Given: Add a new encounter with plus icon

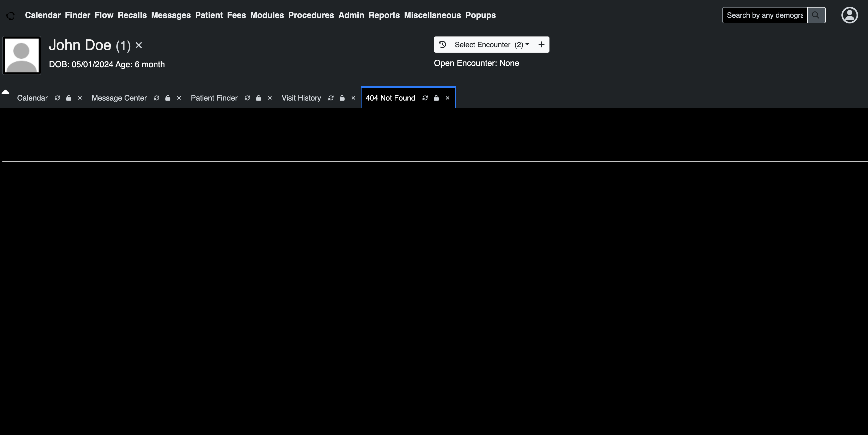Looking at the screenshot, I should click(541, 45).
